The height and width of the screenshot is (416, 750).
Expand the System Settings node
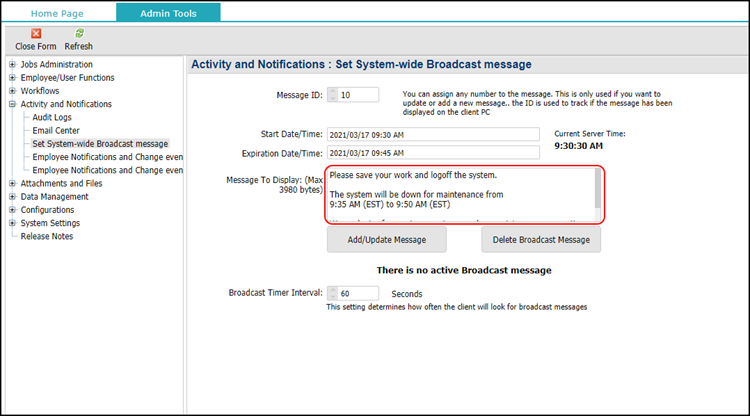12,223
